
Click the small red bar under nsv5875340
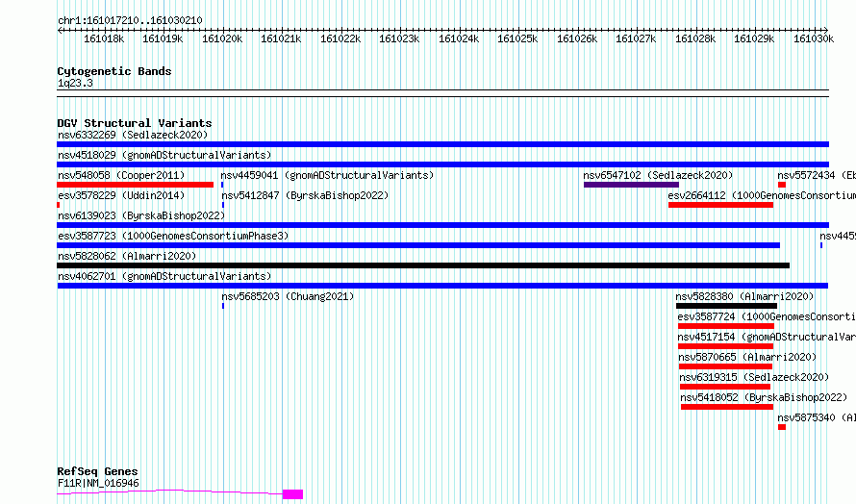click(x=782, y=427)
